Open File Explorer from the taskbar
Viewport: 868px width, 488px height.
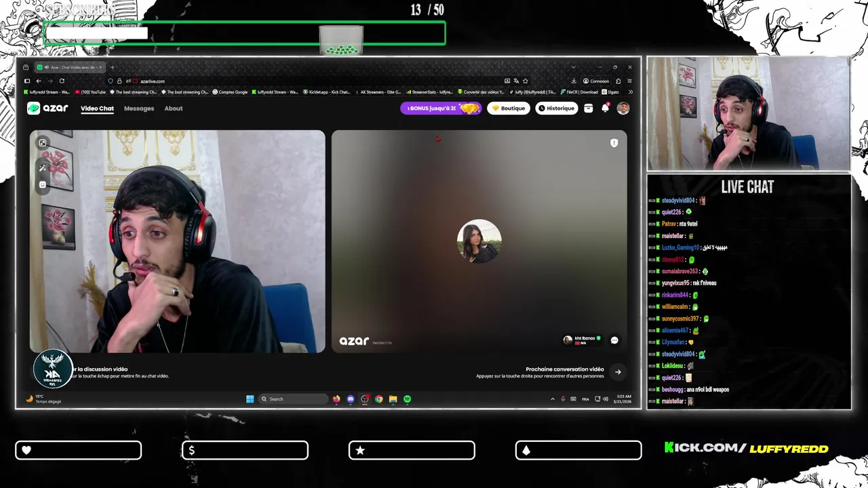pyautogui.click(x=393, y=399)
